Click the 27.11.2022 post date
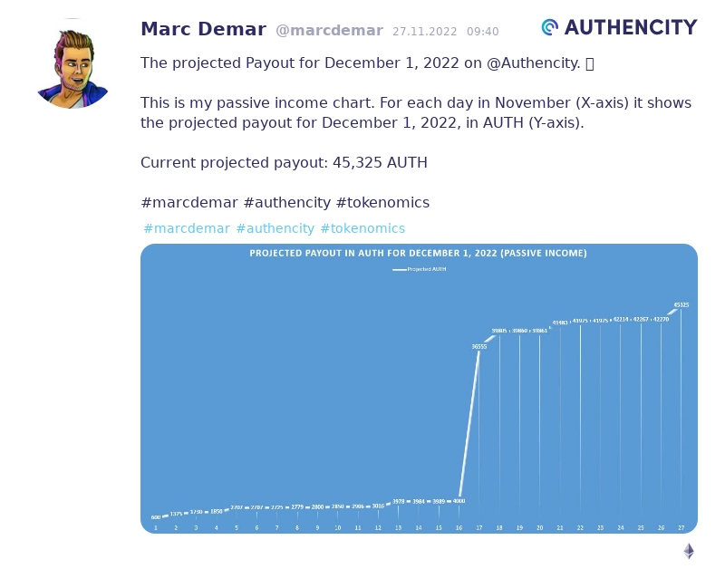Image resolution: width=725 pixels, height=588 pixels. [425, 32]
